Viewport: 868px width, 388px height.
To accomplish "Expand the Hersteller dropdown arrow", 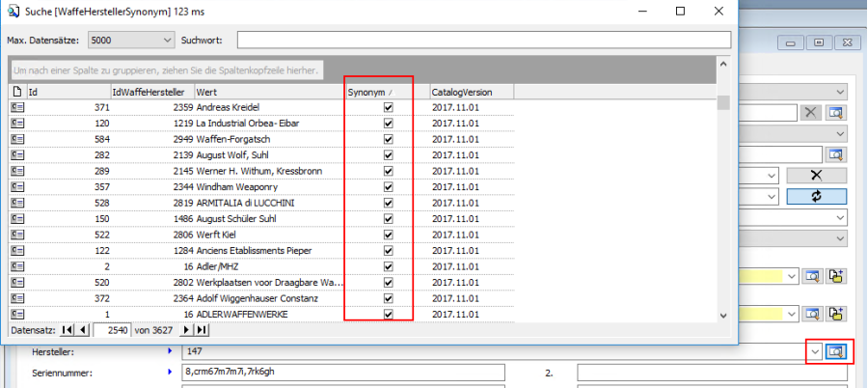I will [815, 352].
